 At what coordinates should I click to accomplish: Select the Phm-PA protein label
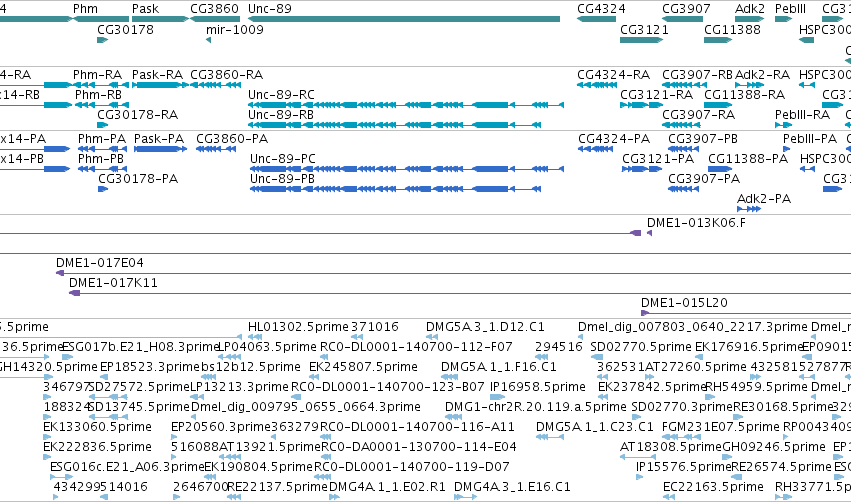(x=101, y=138)
